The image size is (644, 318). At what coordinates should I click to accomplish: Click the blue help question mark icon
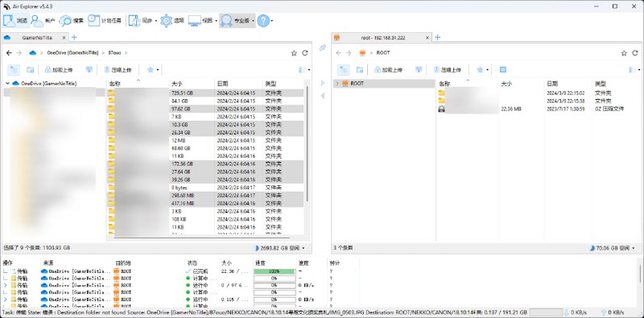pos(263,20)
